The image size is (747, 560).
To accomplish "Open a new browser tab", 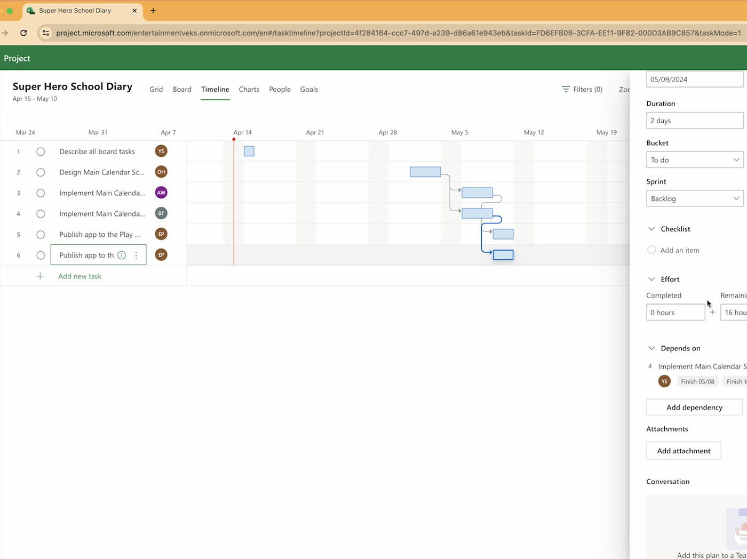I will click(153, 11).
